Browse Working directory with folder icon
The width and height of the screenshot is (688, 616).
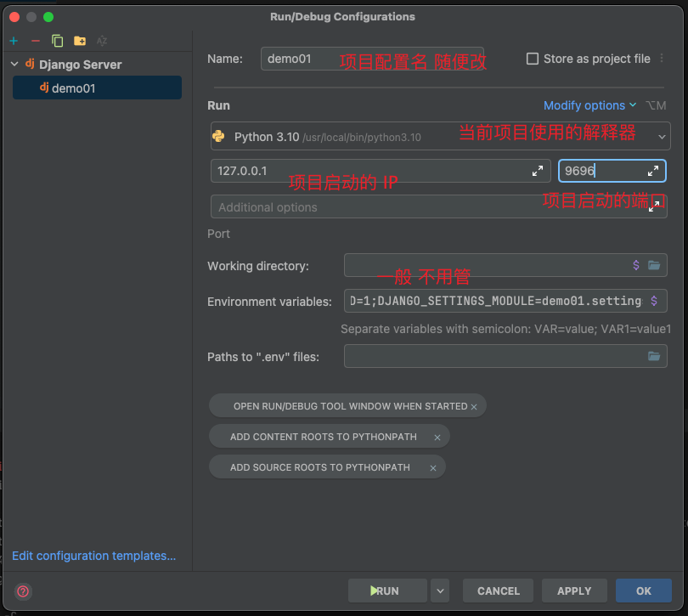click(x=654, y=265)
